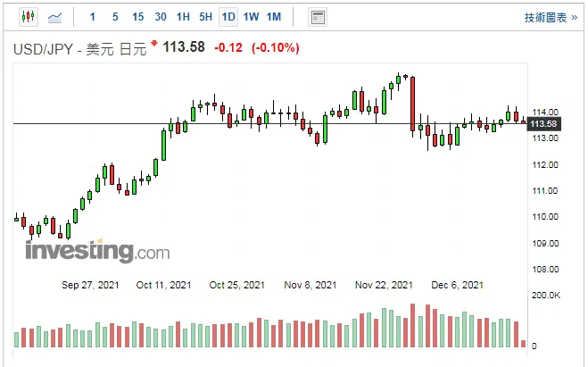Screen dimensions: 588x367
Task: Set chart interval to 1H
Action: point(183,17)
